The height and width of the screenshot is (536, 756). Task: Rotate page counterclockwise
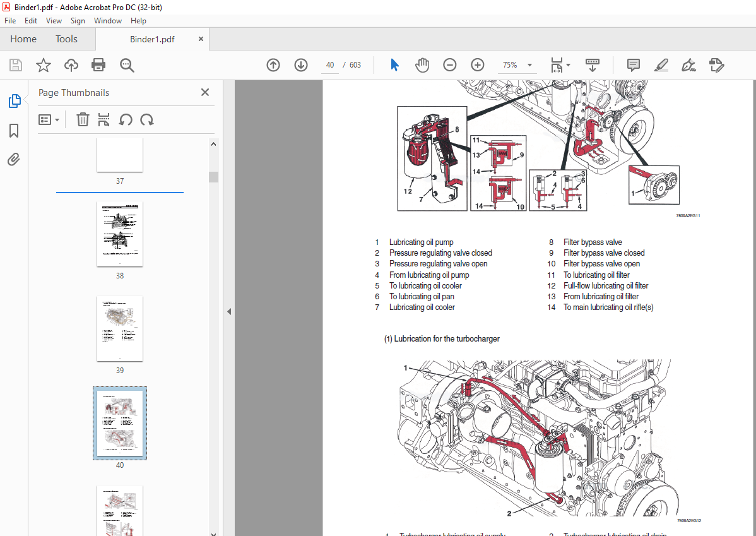point(126,120)
